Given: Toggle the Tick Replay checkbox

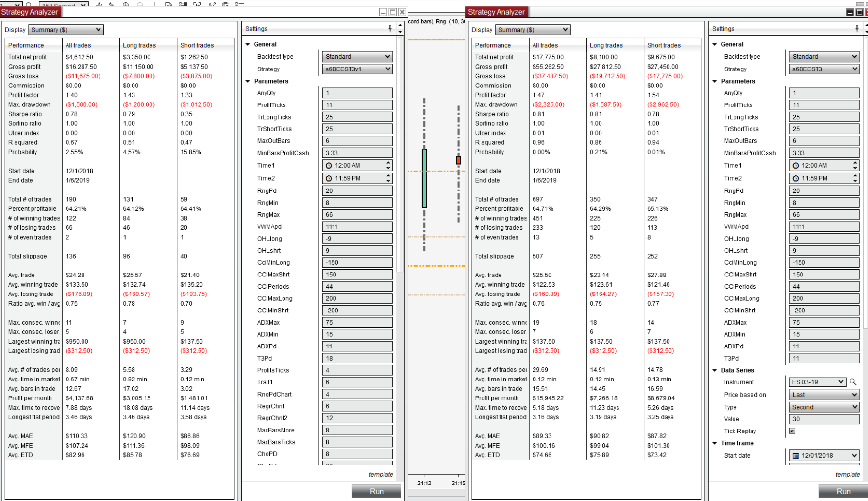Looking at the screenshot, I should pyautogui.click(x=792, y=431).
